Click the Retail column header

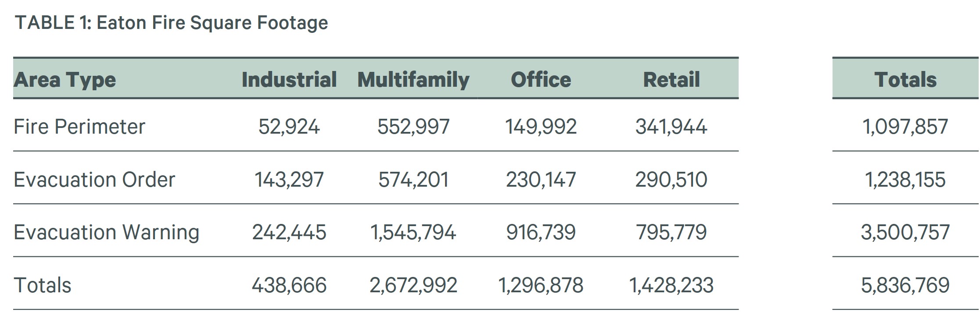click(671, 79)
